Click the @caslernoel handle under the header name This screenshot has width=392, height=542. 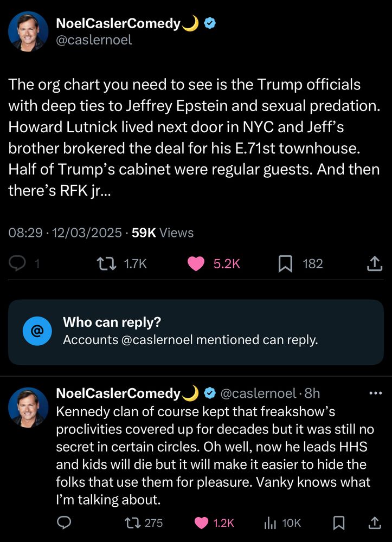tap(94, 40)
